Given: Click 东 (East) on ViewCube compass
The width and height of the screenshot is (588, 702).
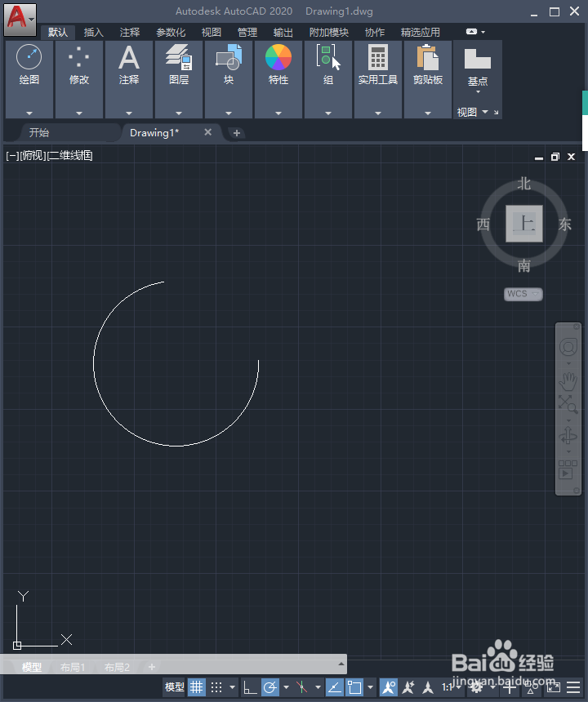Looking at the screenshot, I should coord(564,224).
